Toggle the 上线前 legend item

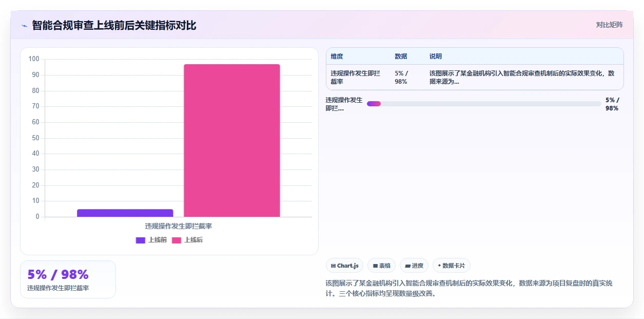[x=151, y=240]
